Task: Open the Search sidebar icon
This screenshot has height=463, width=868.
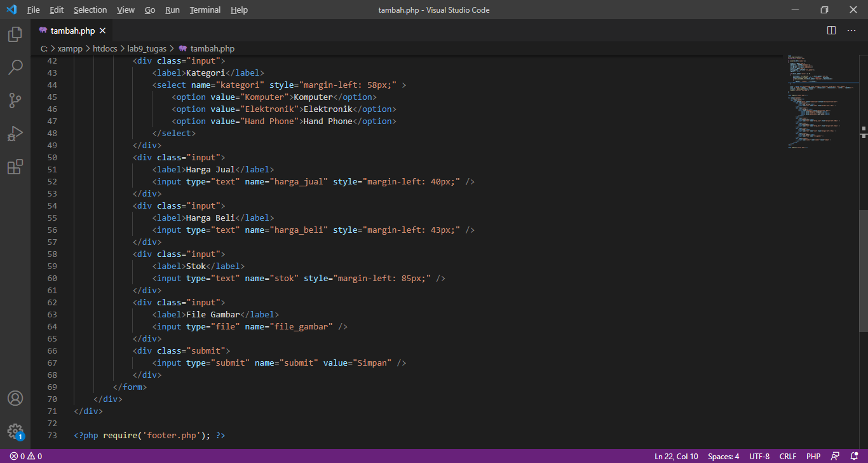Action: 15,67
